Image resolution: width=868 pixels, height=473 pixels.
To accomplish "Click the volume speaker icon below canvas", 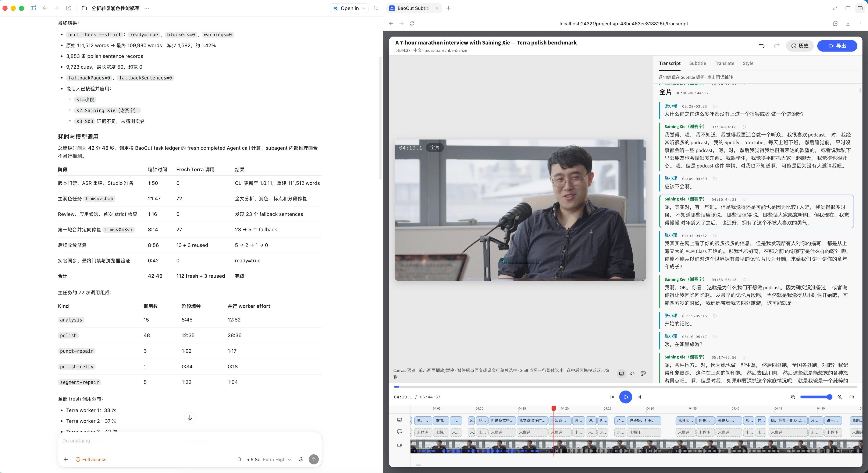I will pos(632,374).
